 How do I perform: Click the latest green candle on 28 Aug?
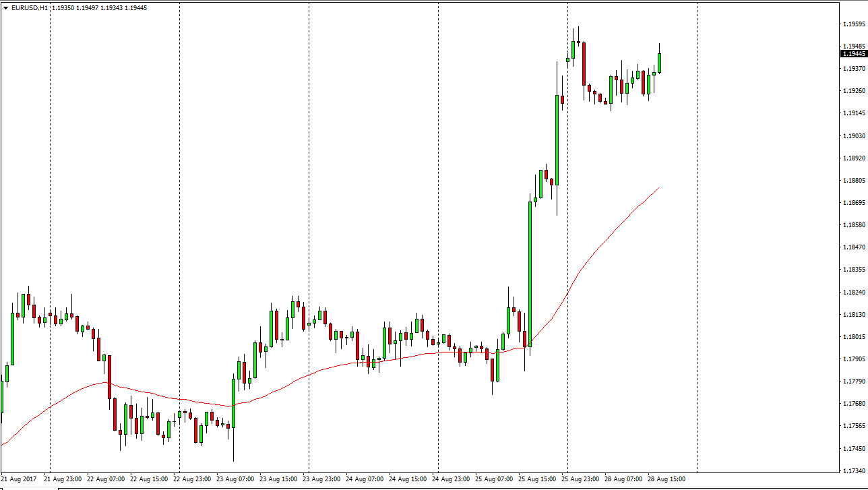[x=659, y=63]
